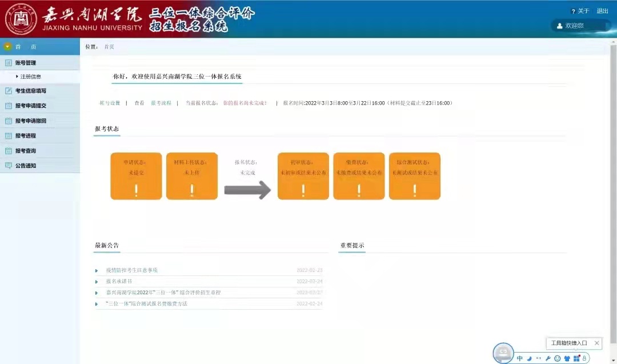Click the scrollbar down arrow
Image resolution: width=617 pixels, height=364 pixels.
click(613, 359)
